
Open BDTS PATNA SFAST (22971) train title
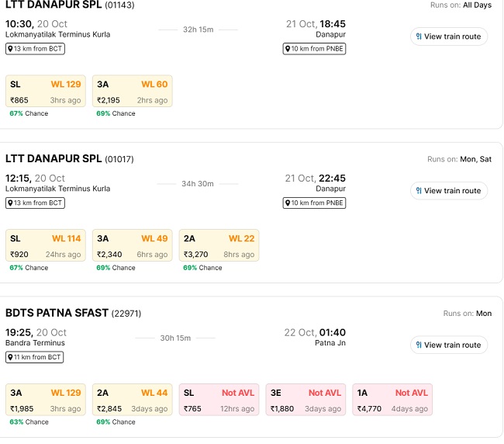[x=74, y=313]
